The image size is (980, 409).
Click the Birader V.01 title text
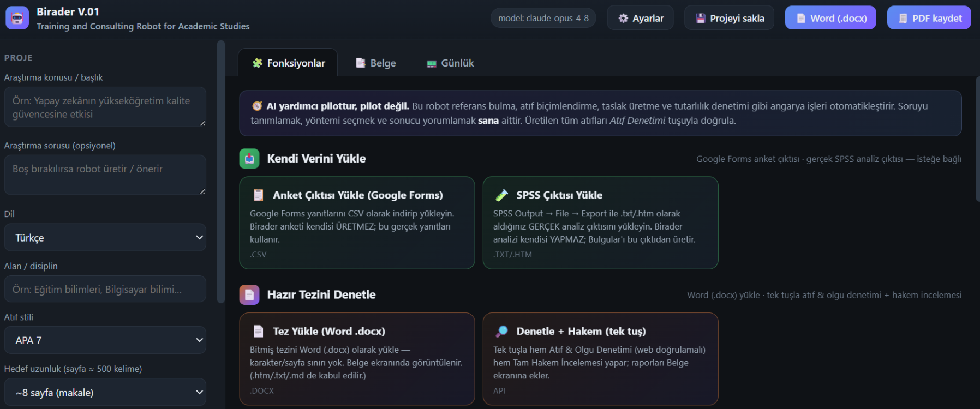click(68, 11)
